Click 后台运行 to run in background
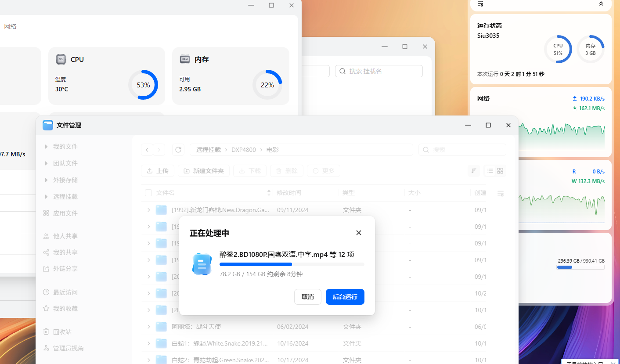 click(345, 297)
